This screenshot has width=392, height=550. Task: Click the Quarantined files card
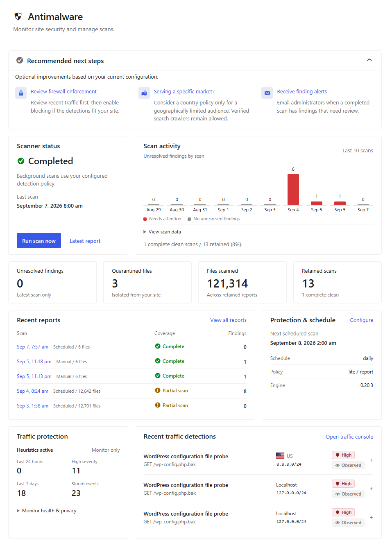point(147,283)
